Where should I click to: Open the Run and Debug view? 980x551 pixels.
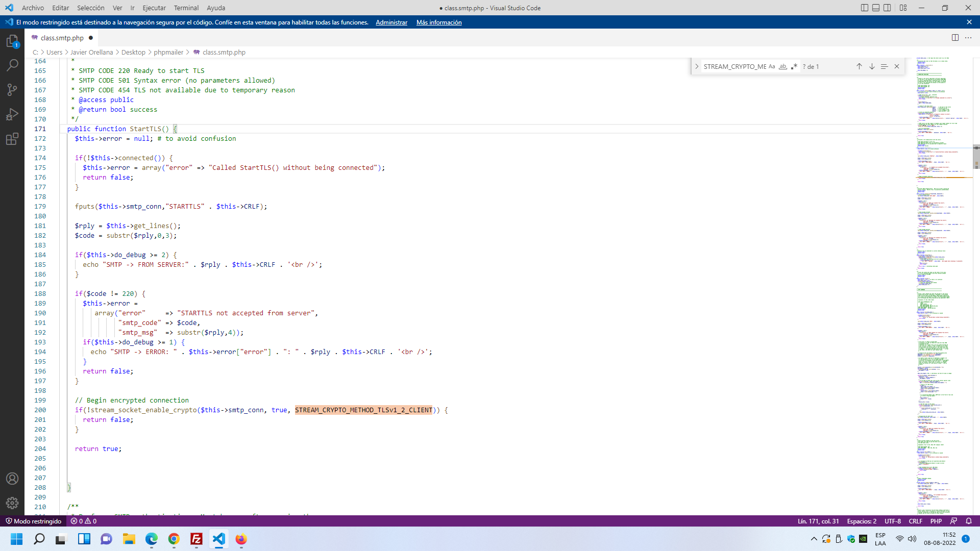pos(12,114)
